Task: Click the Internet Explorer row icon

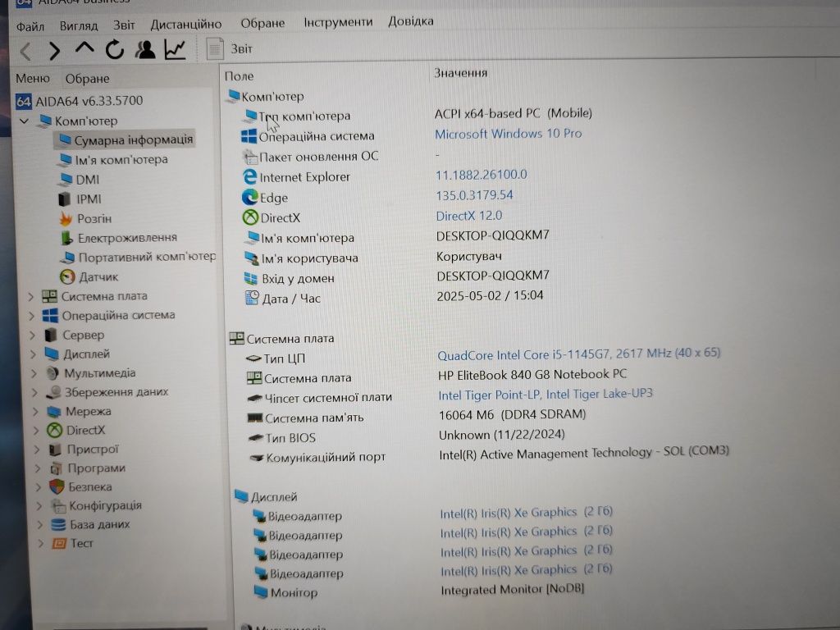Action: click(249, 177)
